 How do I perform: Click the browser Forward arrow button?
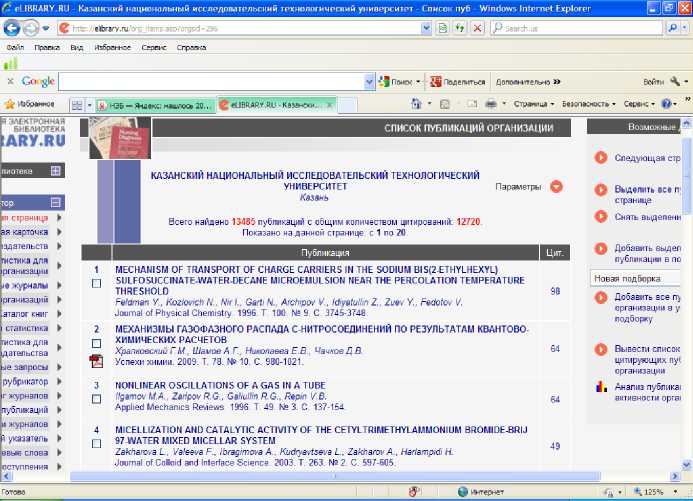click(x=30, y=29)
